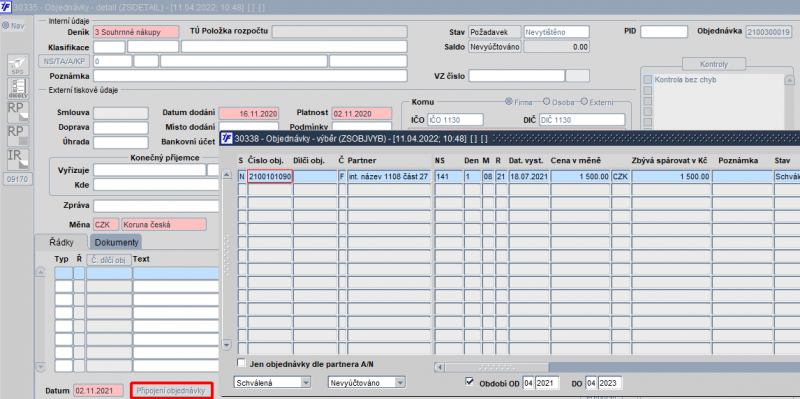Click the date cell 18.07.2021

pos(529,177)
